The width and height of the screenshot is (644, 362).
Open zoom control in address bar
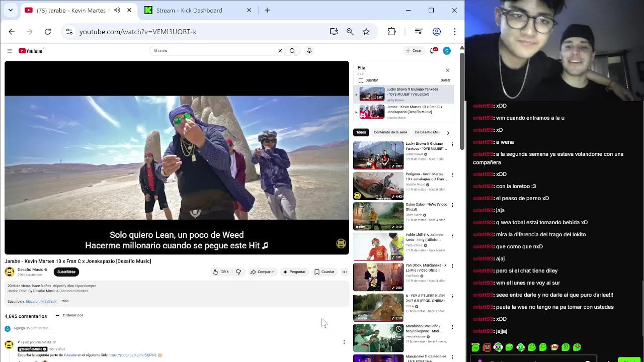pyautogui.click(x=350, y=32)
